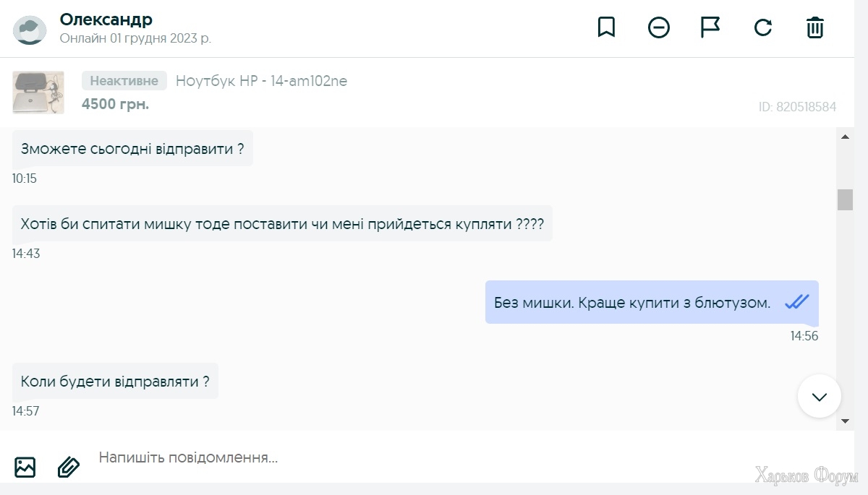Click the Неактивне status badge
868x495 pixels.
(124, 81)
